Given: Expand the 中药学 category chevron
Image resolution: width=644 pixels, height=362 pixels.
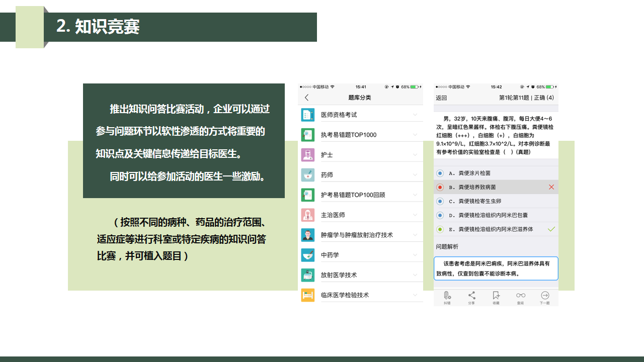Looking at the screenshot, I should (415, 255).
